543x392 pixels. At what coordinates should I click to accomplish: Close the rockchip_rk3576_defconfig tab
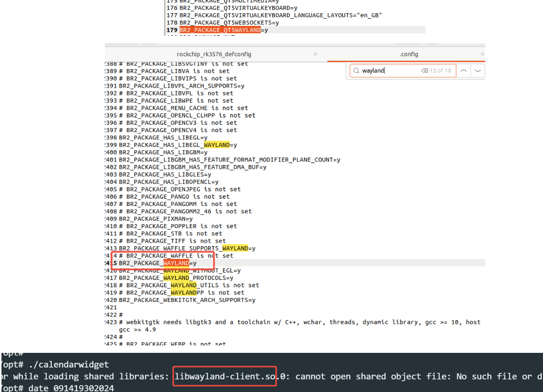pyautogui.click(x=315, y=54)
